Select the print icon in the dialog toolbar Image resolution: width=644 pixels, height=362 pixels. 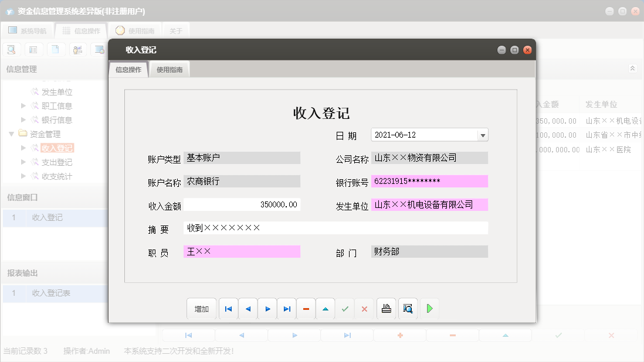(386, 309)
